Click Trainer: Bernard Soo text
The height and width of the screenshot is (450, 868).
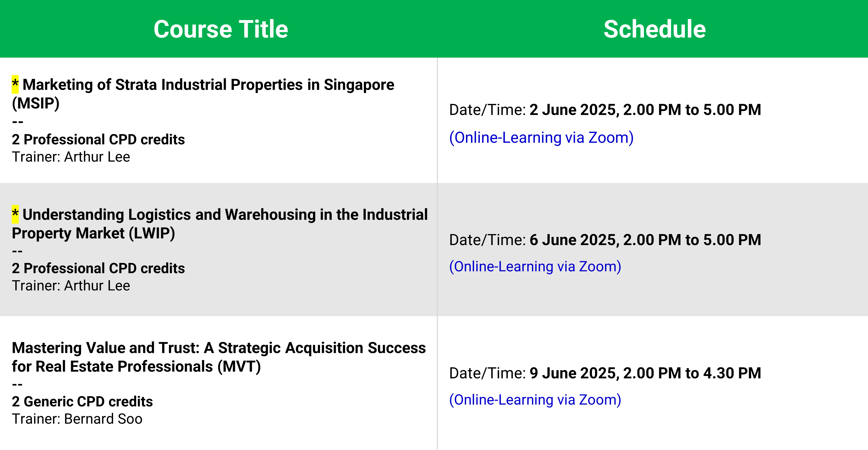77,419
